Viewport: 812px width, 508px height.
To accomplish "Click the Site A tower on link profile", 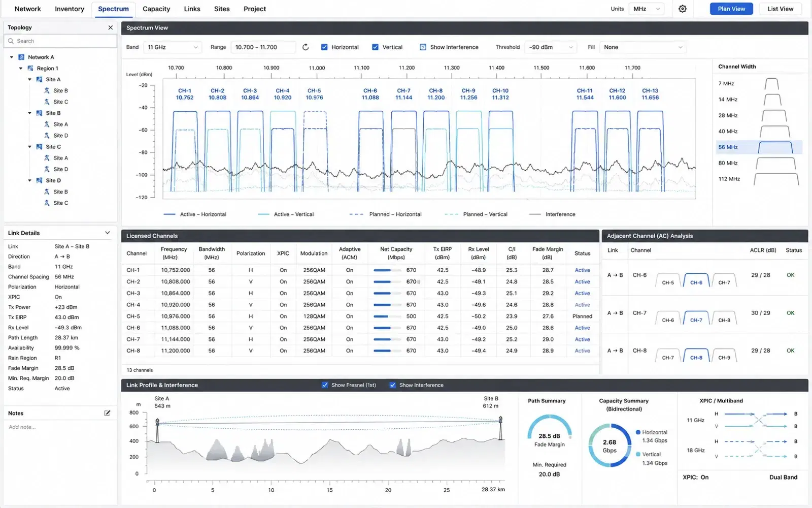I will click(157, 430).
